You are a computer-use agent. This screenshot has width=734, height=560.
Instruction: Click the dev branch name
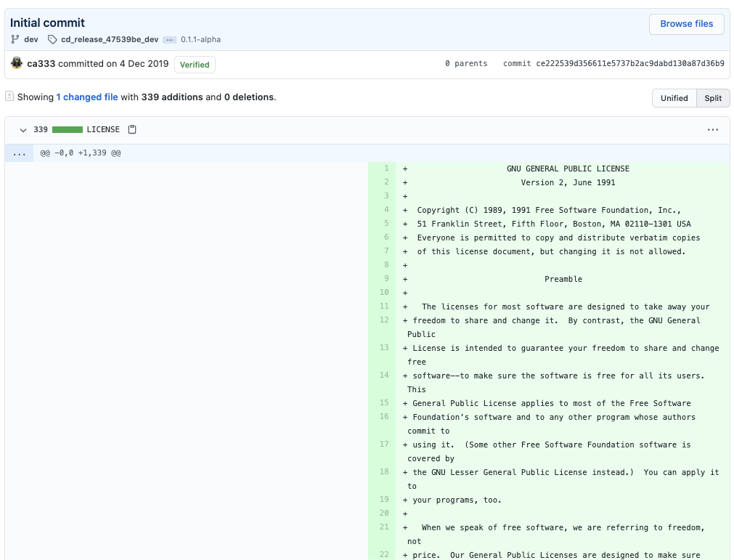click(x=31, y=39)
